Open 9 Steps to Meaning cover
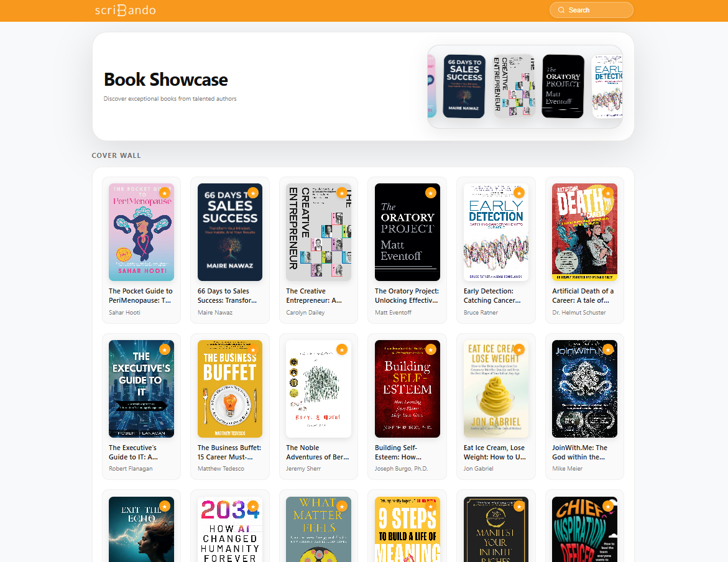Image resolution: width=728 pixels, height=562 pixels. pyautogui.click(x=407, y=530)
